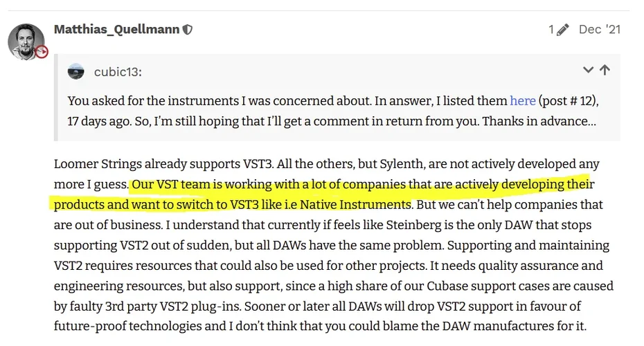
Task: Expand the cubic13 quote with the chevron
Action: [x=588, y=70]
